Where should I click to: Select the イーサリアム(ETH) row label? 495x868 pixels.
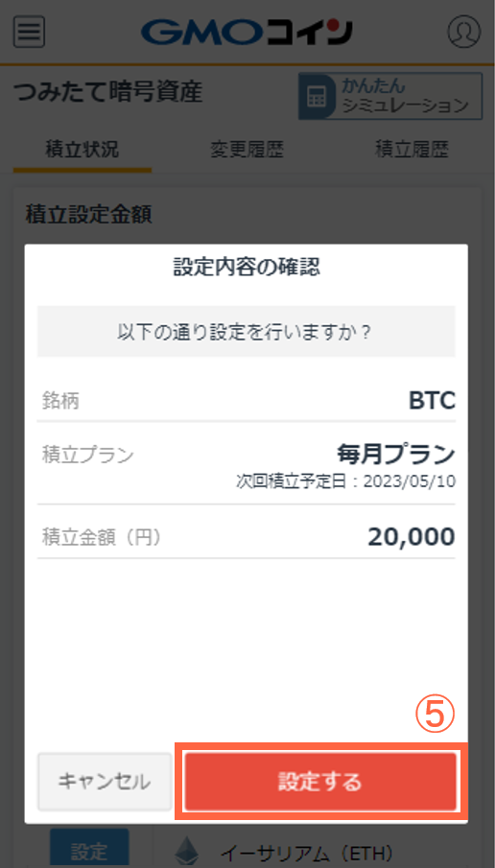click(307, 852)
